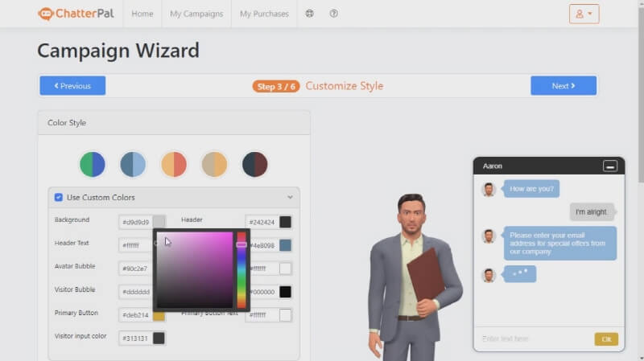644x361 pixels.
Task: Click the Next button
Action: click(x=563, y=86)
